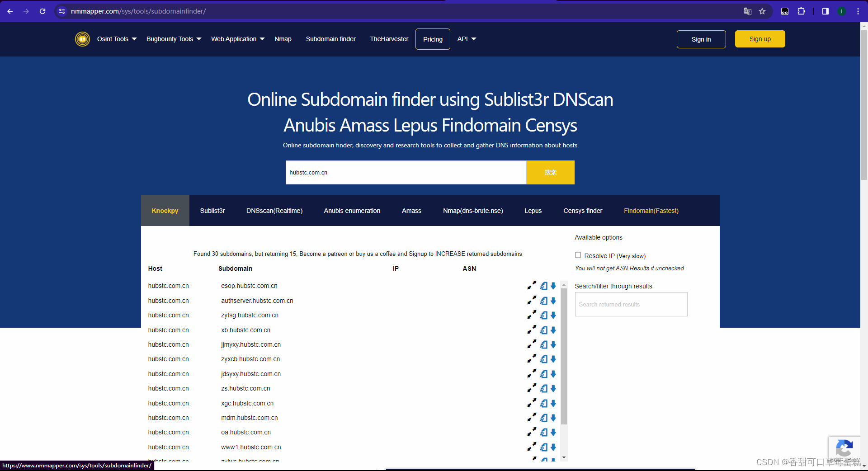The image size is (868, 471).
Task: Click the Search returned results field
Action: tap(631, 304)
